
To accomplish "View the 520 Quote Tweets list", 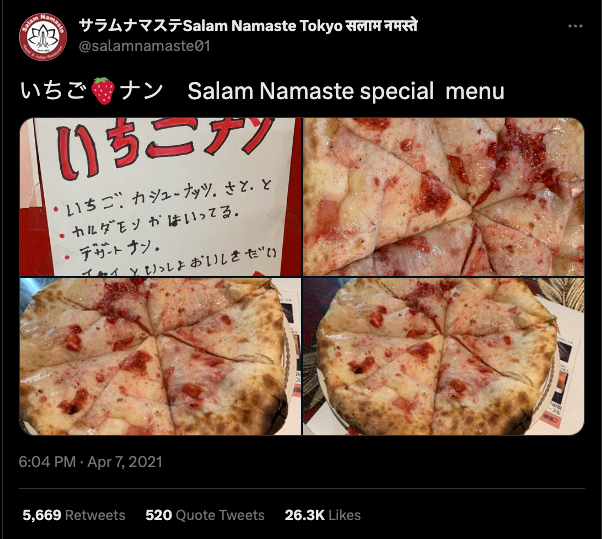I will [205, 515].
